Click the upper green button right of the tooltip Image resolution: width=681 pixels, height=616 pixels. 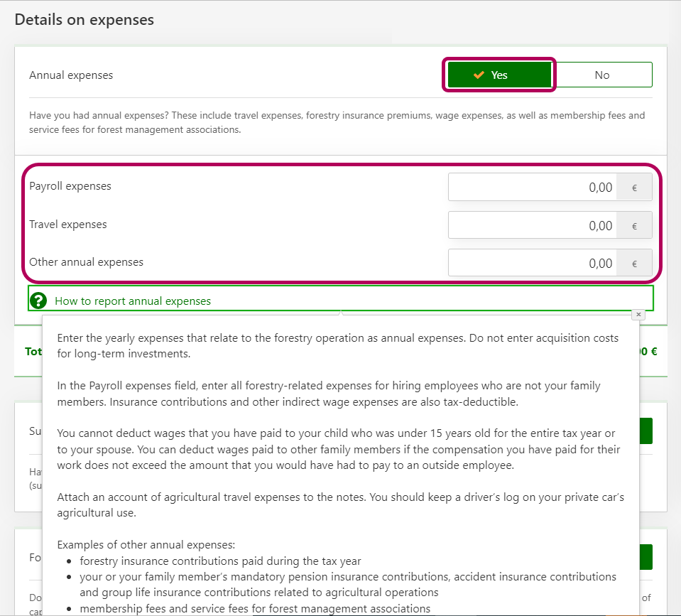pos(645,431)
